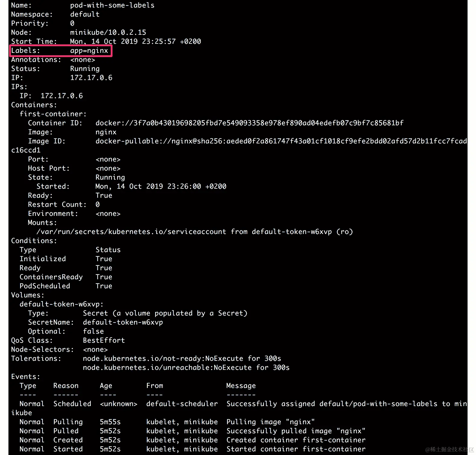Click the wrapped text c16ccd1
This screenshot has height=455, width=476.
[26, 150]
